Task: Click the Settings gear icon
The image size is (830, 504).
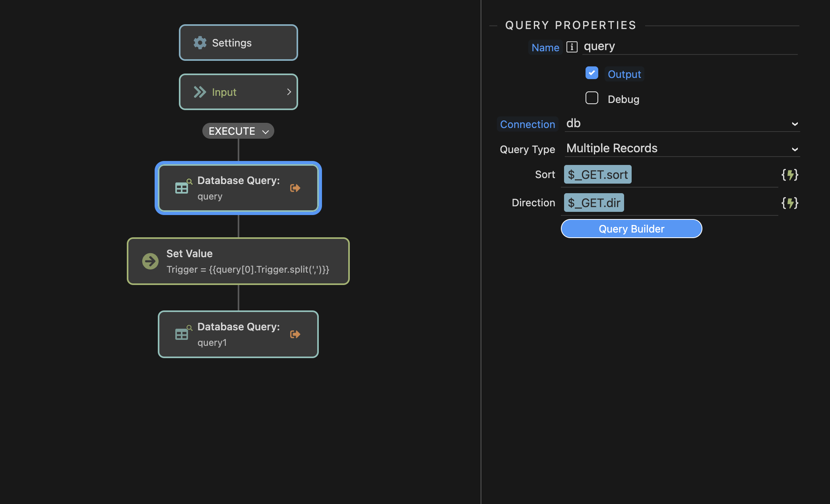Action: [x=200, y=43]
